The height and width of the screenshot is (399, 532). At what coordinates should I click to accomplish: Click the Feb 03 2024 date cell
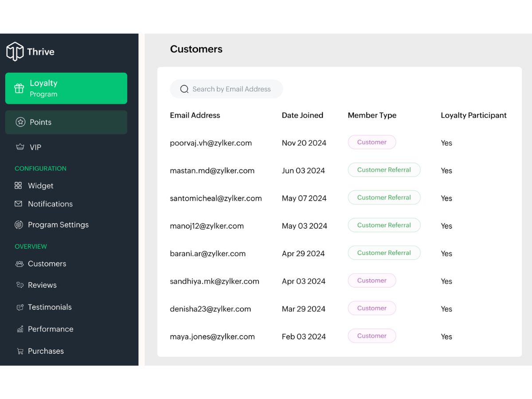click(304, 336)
